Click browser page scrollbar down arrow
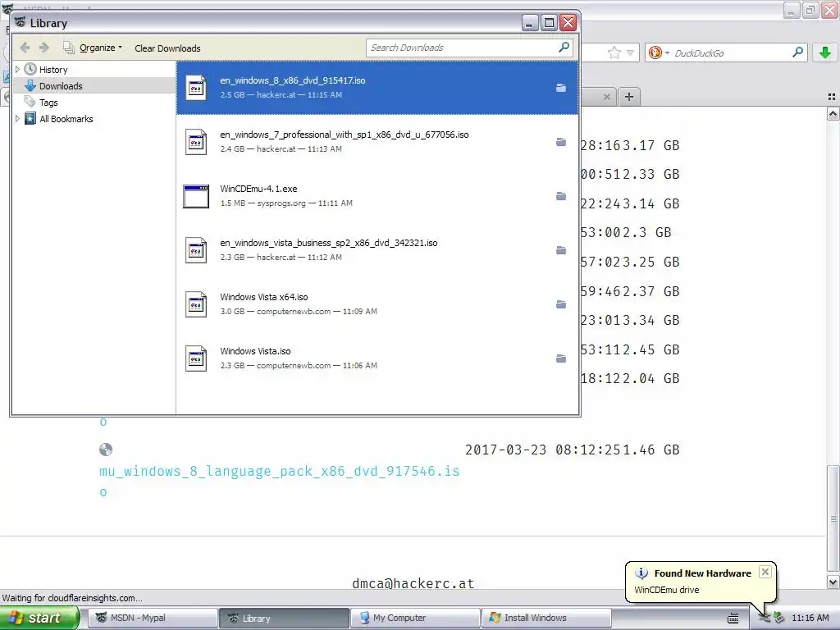The height and width of the screenshot is (630, 840). click(833, 582)
